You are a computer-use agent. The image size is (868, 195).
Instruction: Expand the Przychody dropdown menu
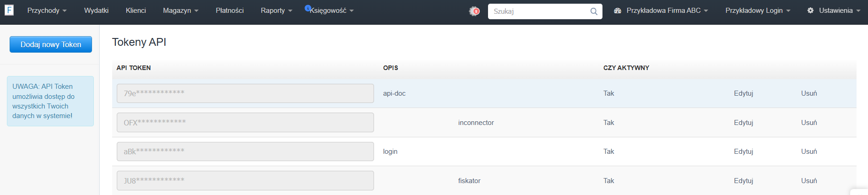[x=47, y=11]
